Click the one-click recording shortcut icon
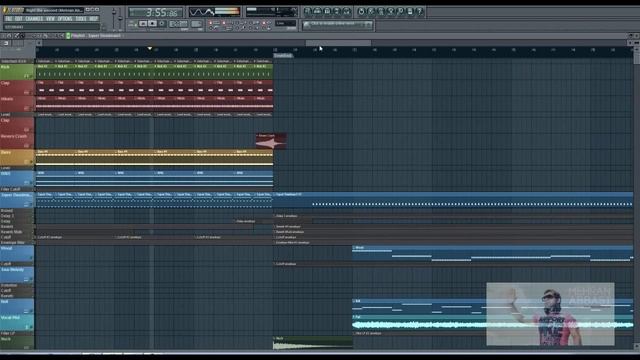Image resolution: width=640 pixels, height=360 pixels. click(x=400, y=11)
